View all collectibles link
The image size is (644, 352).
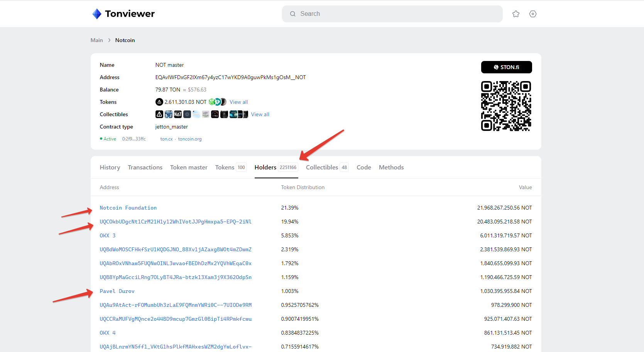point(260,114)
